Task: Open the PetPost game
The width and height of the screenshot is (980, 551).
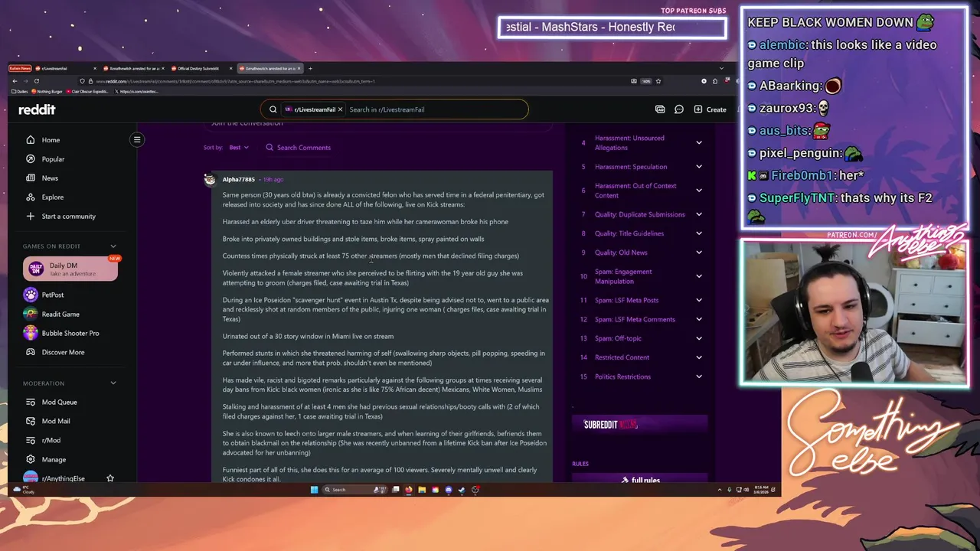Action: pyautogui.click(x=44, y=295)
